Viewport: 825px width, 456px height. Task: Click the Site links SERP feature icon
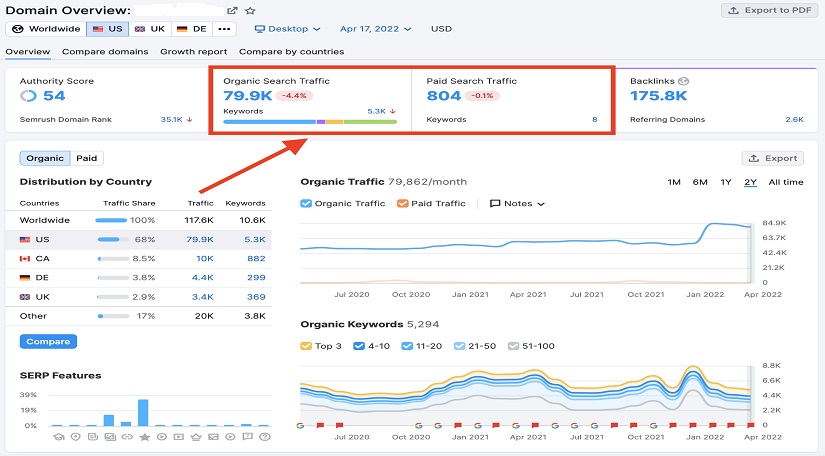click(127, 437)
